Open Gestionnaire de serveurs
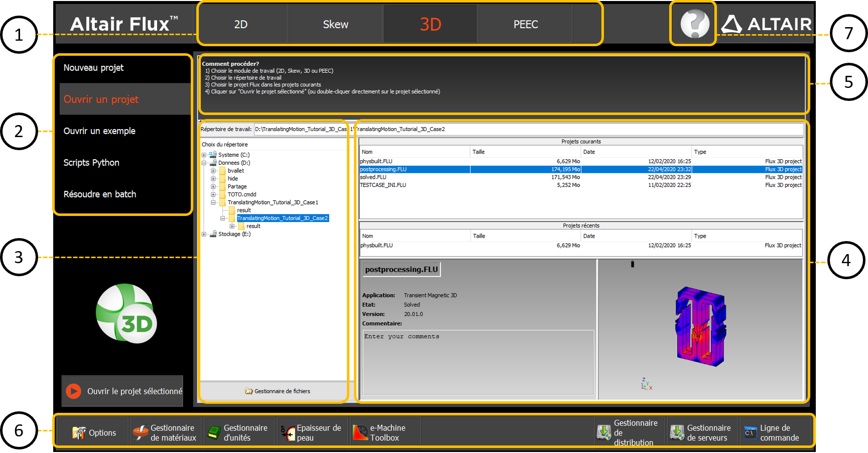This screenshot has width=868, height=453. click(x=702, y=432)
